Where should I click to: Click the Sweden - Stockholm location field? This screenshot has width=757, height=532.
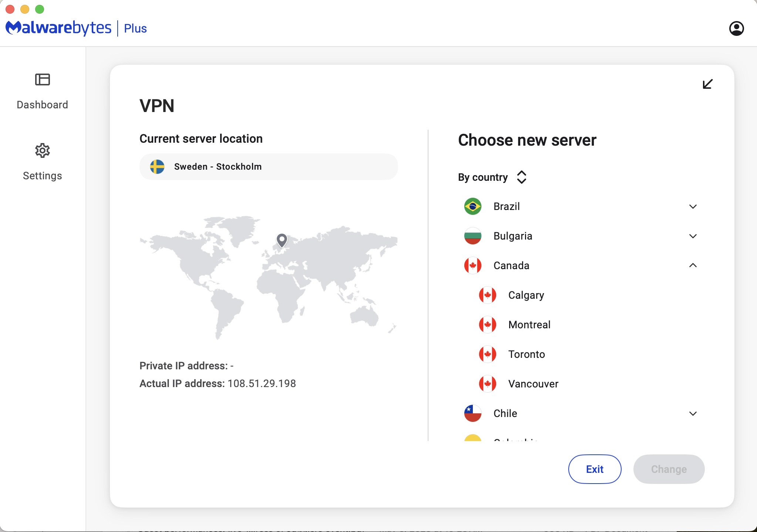(268, 167)
